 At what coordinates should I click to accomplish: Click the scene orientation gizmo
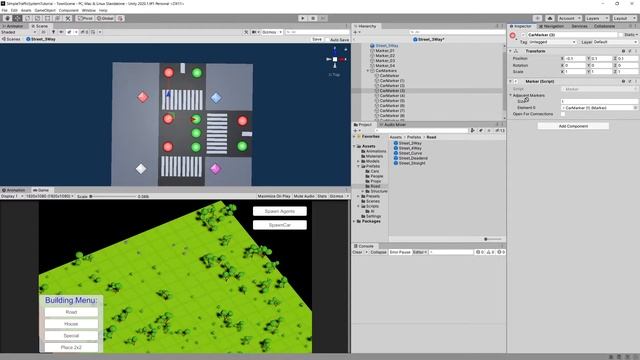[x=335, y=59]
